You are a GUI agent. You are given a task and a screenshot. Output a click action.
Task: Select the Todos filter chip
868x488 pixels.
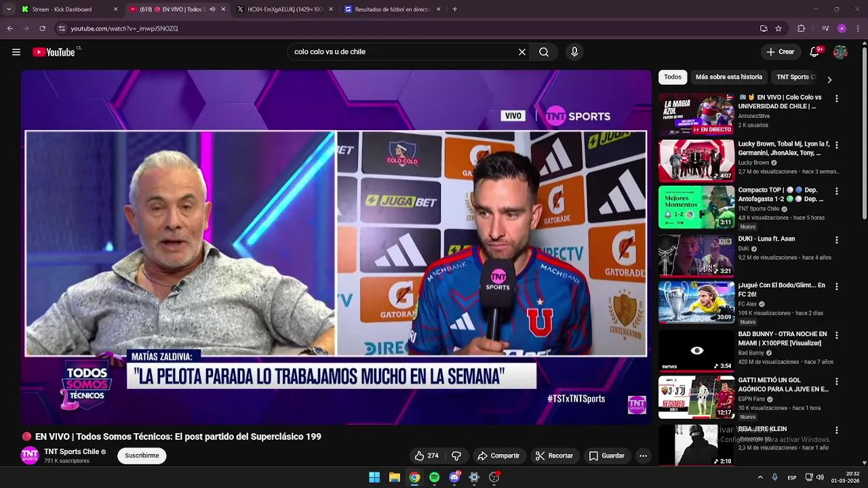[x=673, y=77]
